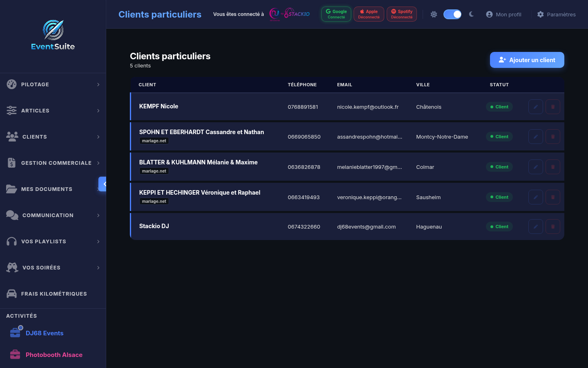Viewport: 588px width, 368px height.
Task: Collapse the sidebar with the arrow button
Action: click(103, 184)
